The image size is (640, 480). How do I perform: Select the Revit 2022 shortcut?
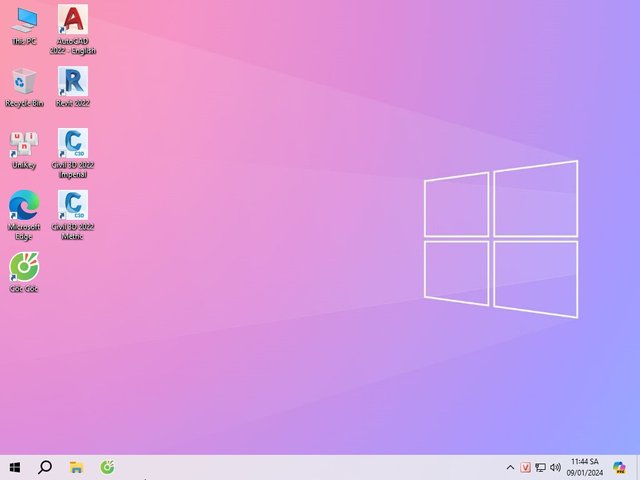point(73,87)
